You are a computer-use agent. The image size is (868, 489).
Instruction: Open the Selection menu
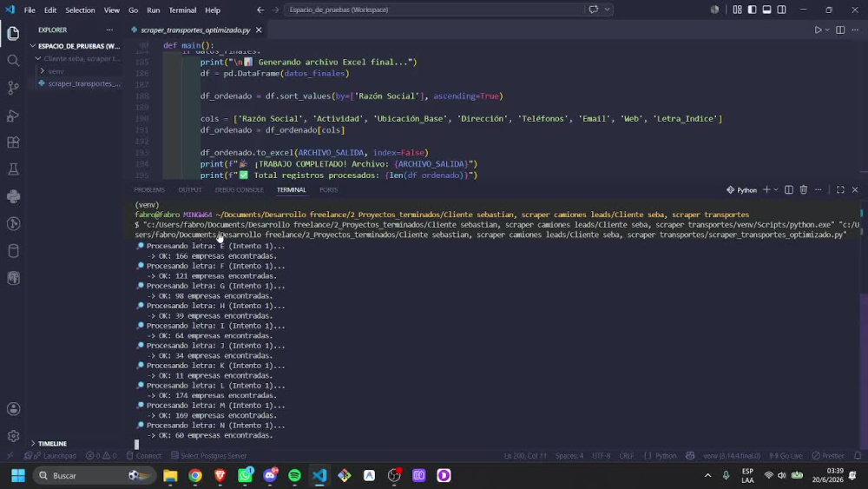(80, 10)
